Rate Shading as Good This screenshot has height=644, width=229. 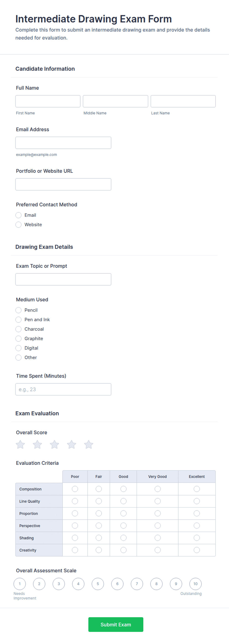[123, 538]
